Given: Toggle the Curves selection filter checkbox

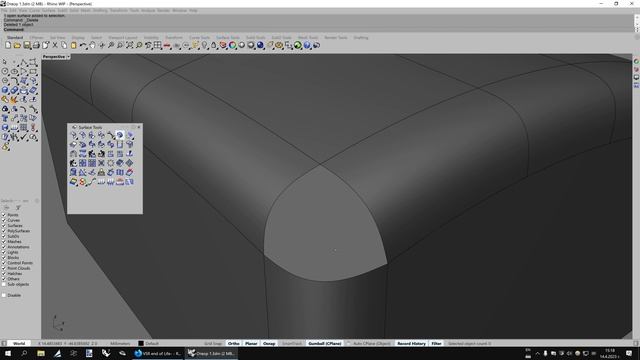Looking at the screenshot, I should [x=4, y=220].
